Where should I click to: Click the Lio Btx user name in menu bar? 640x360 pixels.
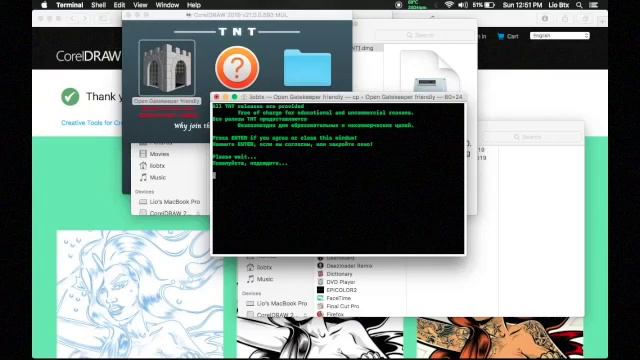pos(558,5)
